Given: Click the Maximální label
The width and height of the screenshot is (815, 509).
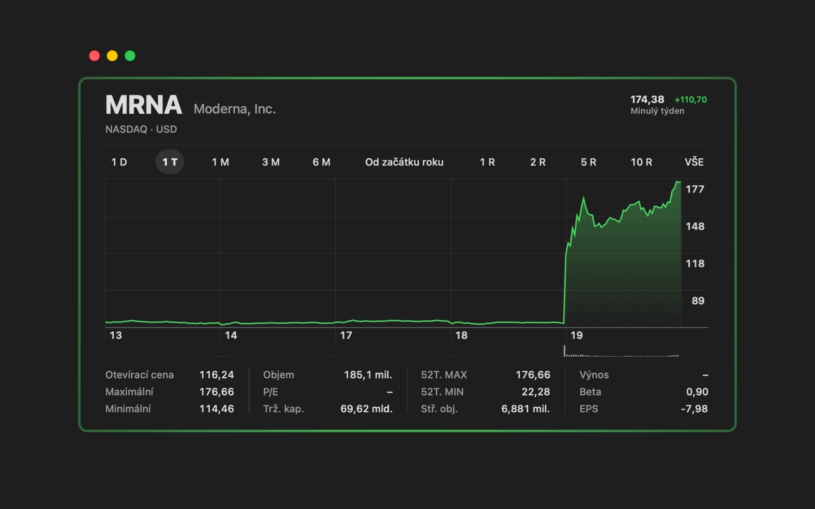Looking at the screenshot, I should 129,392.
